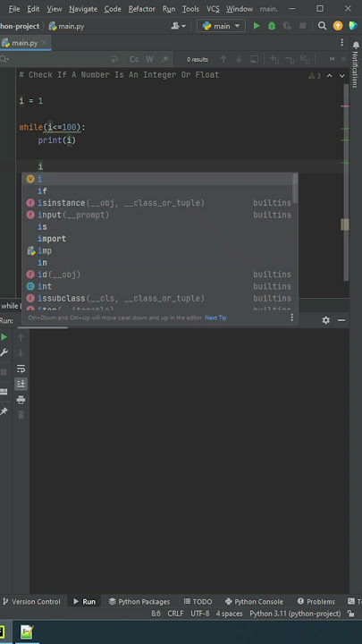Open the Tools menu

coord(190,9)
